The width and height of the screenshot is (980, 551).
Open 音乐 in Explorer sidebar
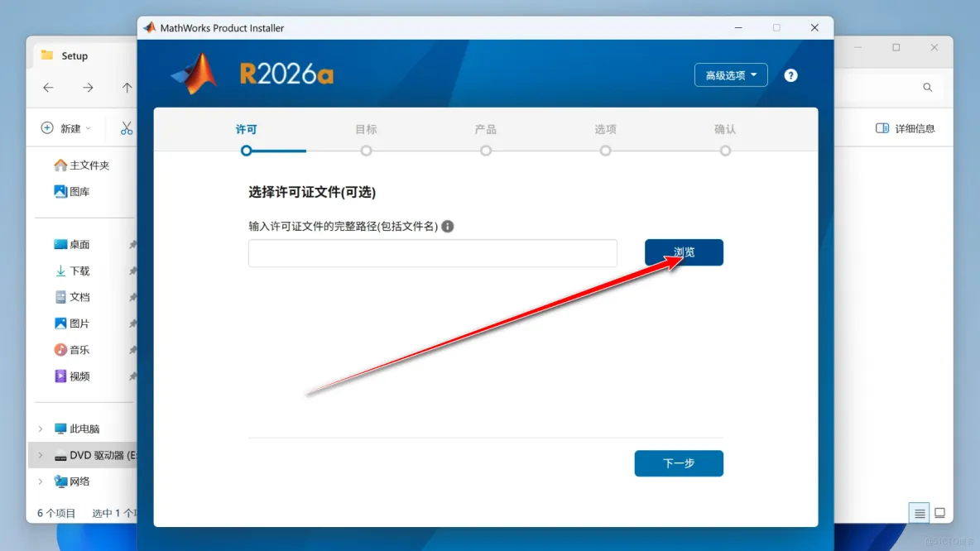click(x=72, y=350)
